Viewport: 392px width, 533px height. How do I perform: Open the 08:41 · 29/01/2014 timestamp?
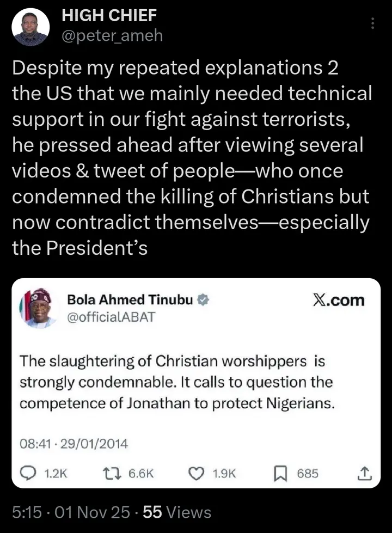[73, 444]
